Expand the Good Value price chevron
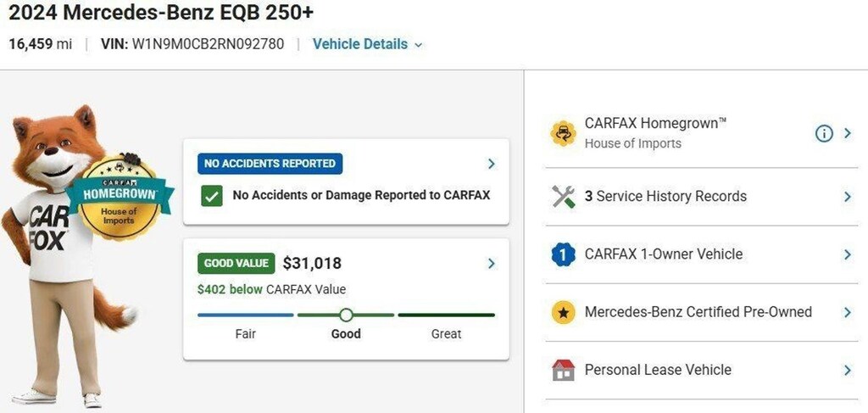The image size is (868, 413). (x=491, y=264)
